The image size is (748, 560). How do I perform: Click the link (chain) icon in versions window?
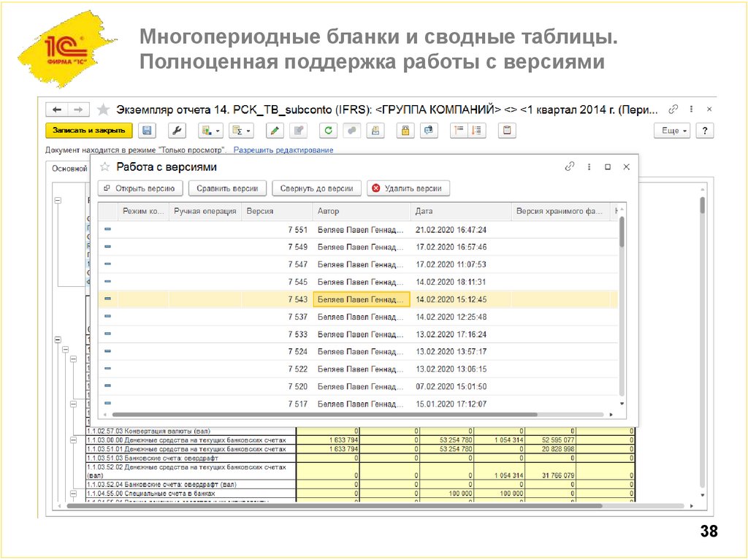(x=568, y=166)
